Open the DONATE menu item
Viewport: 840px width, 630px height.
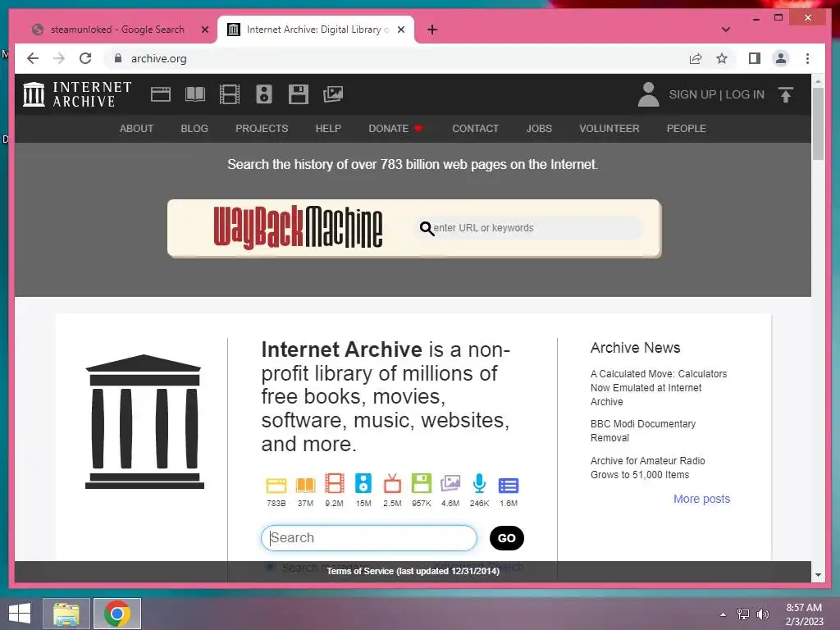pyautogui.click(x=396, y=129)
